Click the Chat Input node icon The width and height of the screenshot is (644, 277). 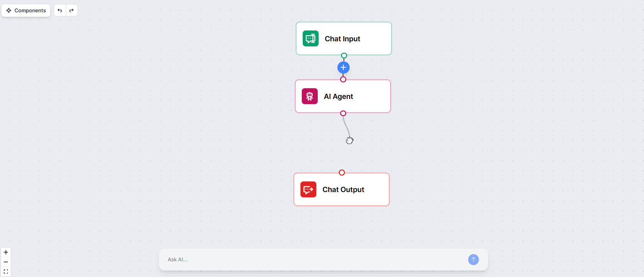click(x=310, y=39)
